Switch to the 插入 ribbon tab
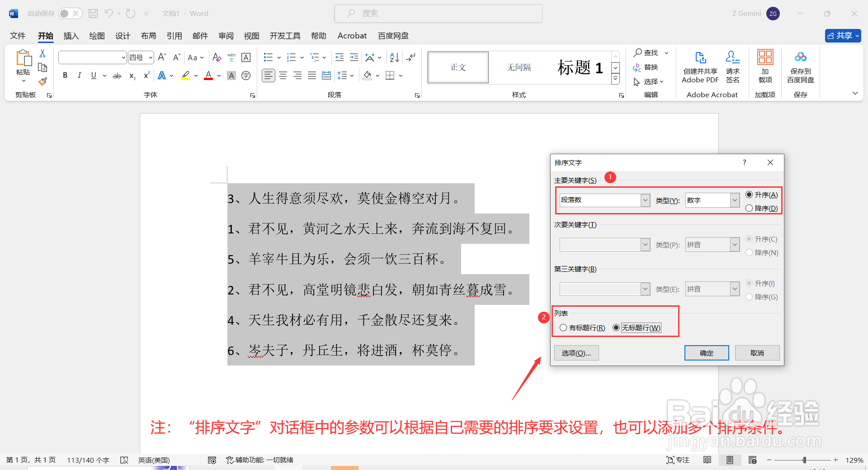Image resolution: width=868 pixels, height=470 pixels. click(x=71, y=36)
